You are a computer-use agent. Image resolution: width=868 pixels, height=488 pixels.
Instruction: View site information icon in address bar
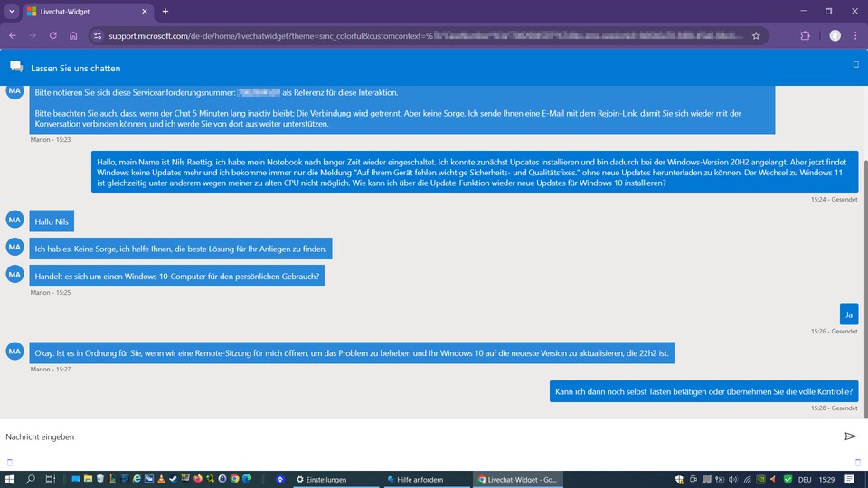(x=98, y=35)
